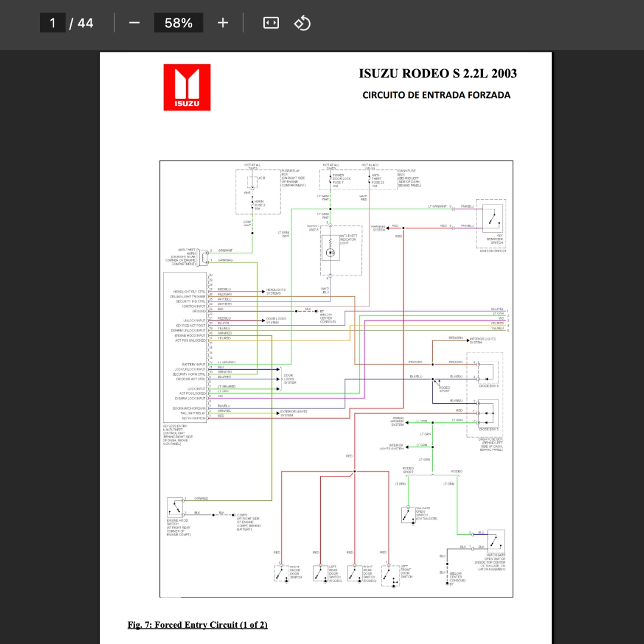Click the 'ENGINE HOOD INPUT' pin label
644x644 pixels.
190,336
